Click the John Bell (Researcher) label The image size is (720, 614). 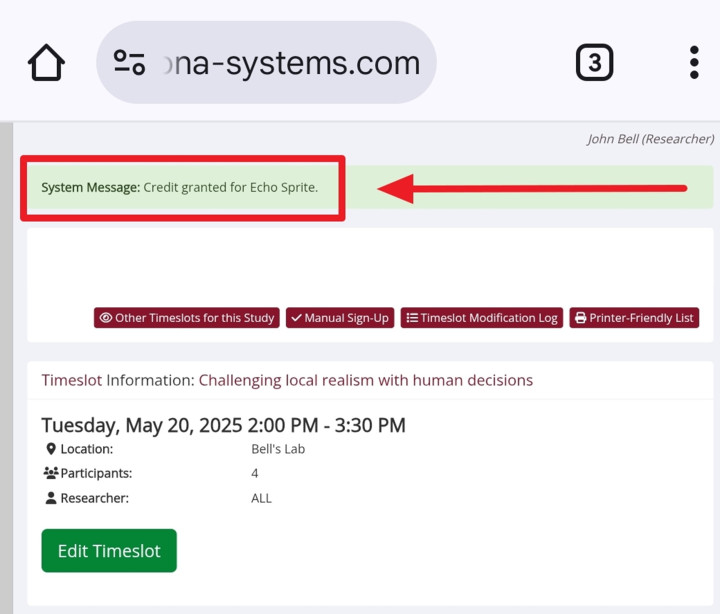(651, 139)
